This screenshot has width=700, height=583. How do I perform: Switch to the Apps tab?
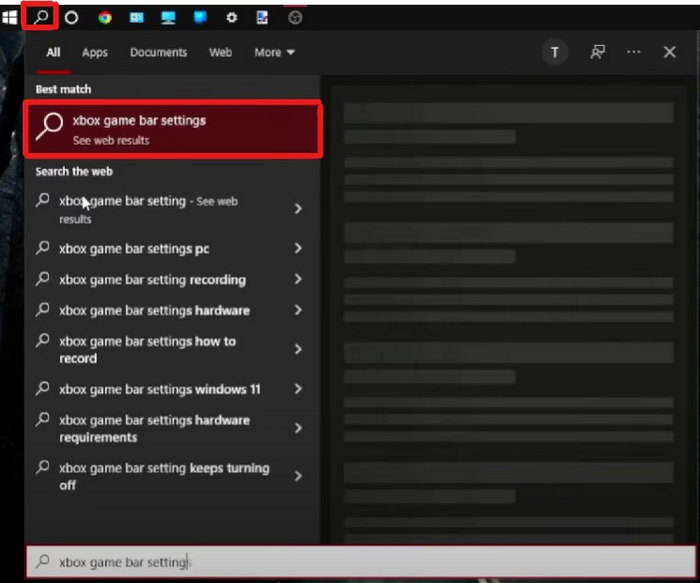pos(95,53)
